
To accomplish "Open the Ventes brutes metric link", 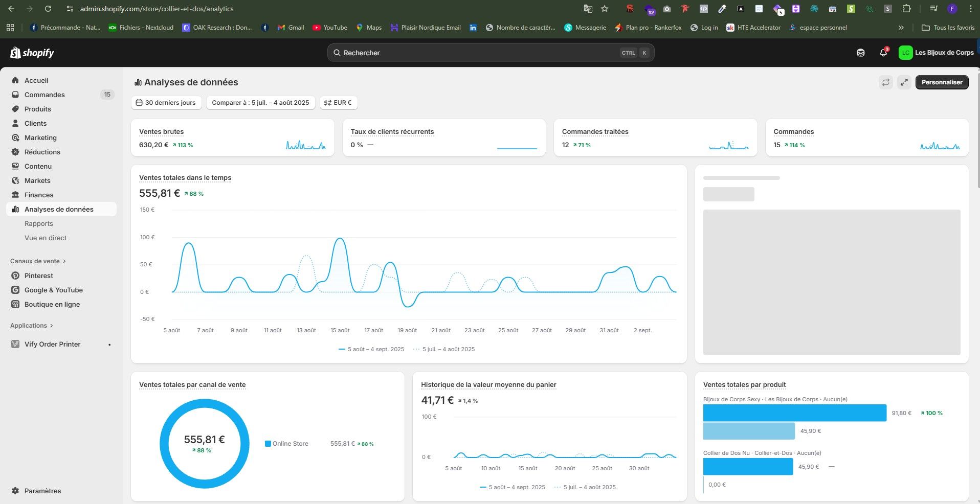I will click(161, 132).
